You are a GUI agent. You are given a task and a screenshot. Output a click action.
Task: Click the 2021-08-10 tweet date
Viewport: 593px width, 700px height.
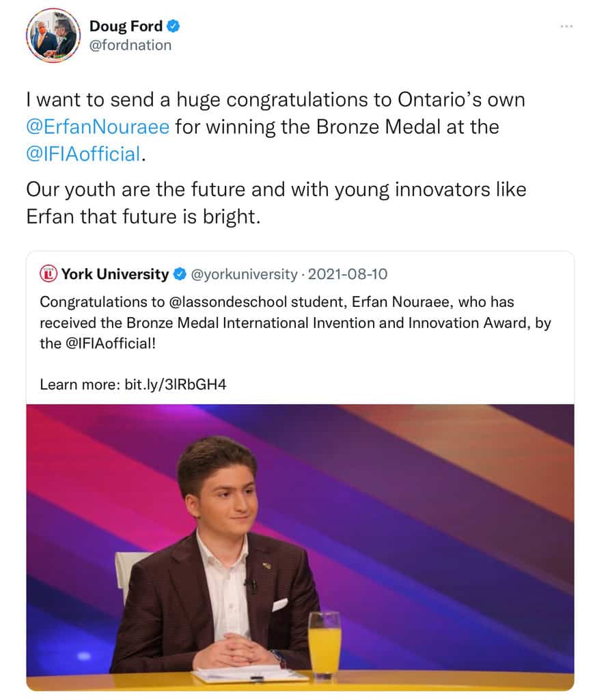pyautogui.click(x=348, y=274)
